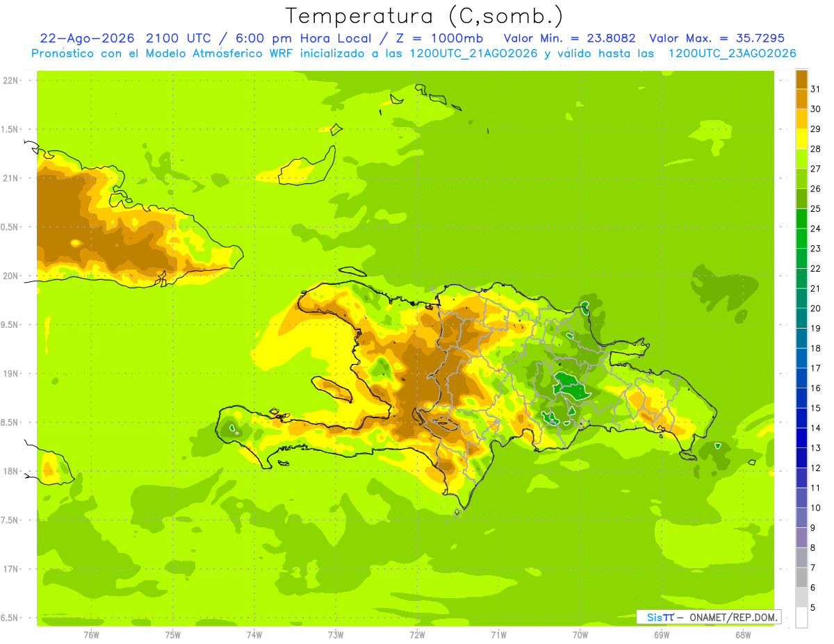
Task: Click the '74W' longitude label
Action: 254,634
